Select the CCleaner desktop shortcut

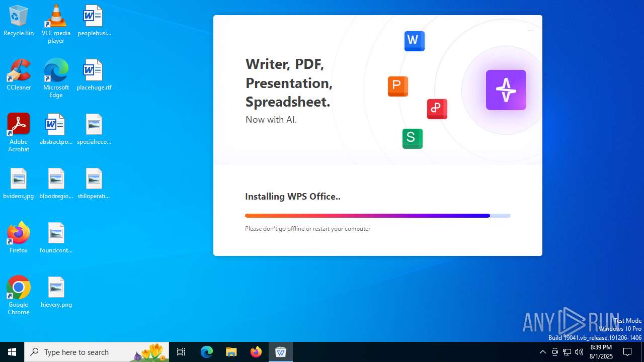coord(19,75)
